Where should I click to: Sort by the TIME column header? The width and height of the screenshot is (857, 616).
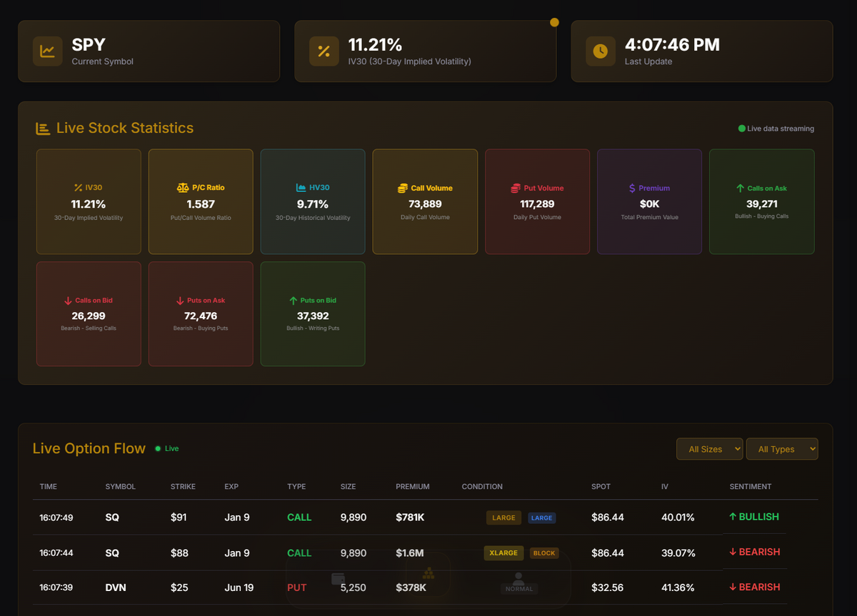pyautogui.click(x=49, y=487)
